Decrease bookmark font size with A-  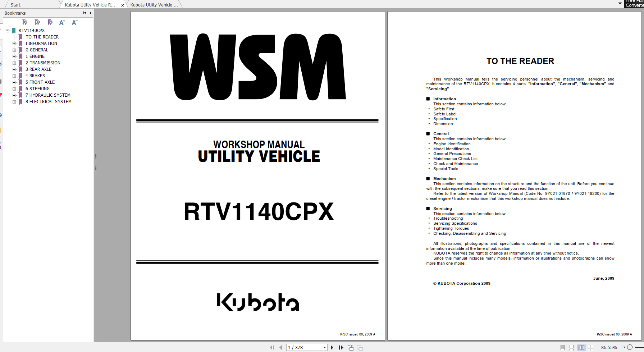[74, 22]
